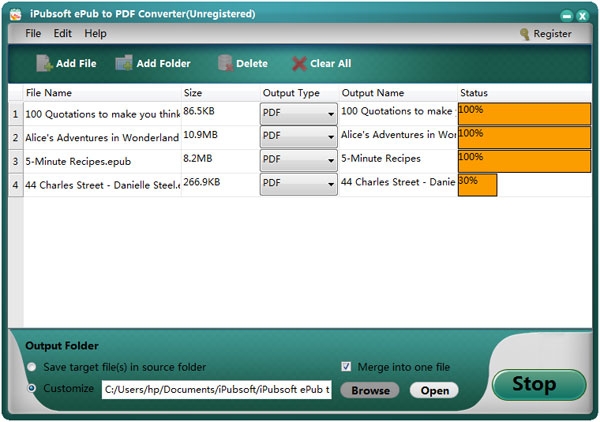600x422 pixels.
Task: Close the converter window
Action: click(583, 16)
